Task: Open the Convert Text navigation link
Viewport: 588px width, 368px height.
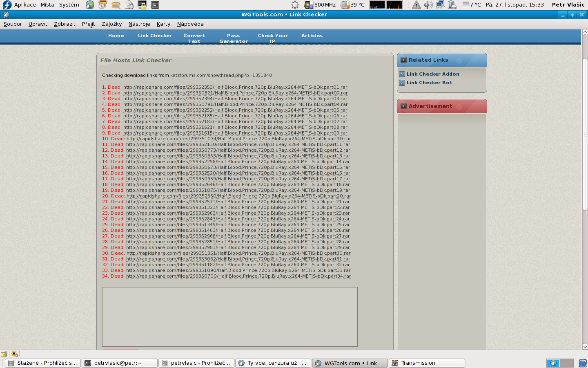Action: [x=194, y=38]
